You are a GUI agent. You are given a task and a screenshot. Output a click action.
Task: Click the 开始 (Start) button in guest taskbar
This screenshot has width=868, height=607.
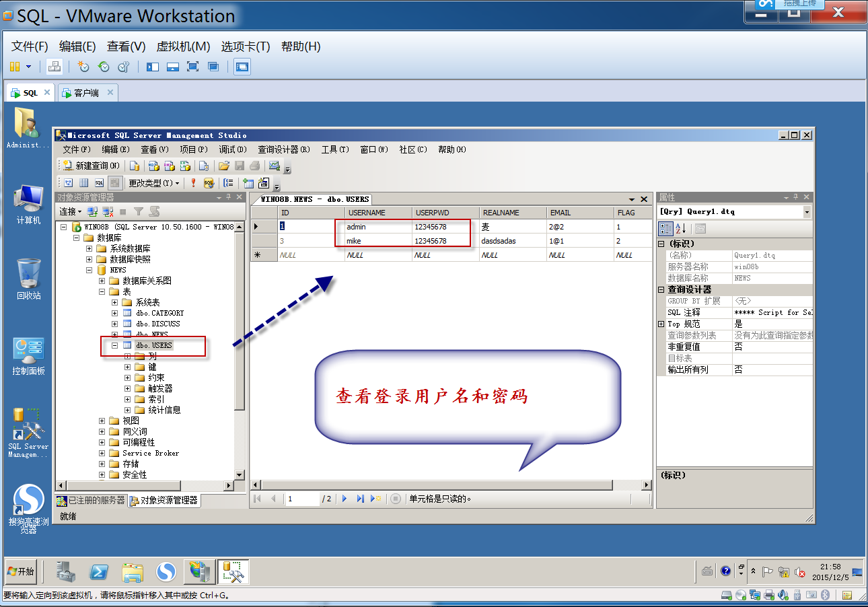[21, 572]
